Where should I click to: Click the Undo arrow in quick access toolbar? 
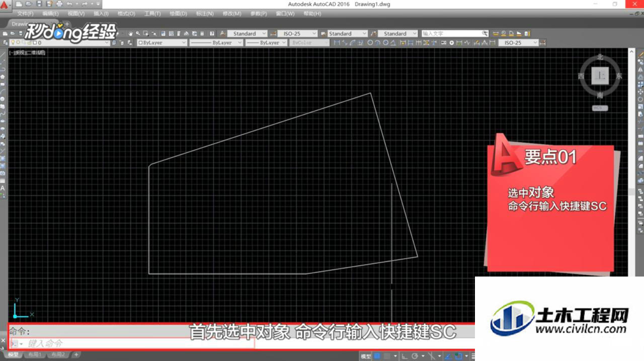click(69, 4)
